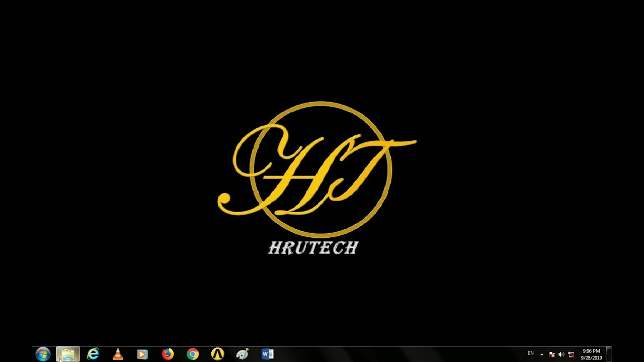The height and width of the screenshot is (362, 644).
Task: Launch Firefox from the taskbar
Action: tap(168, 354)
